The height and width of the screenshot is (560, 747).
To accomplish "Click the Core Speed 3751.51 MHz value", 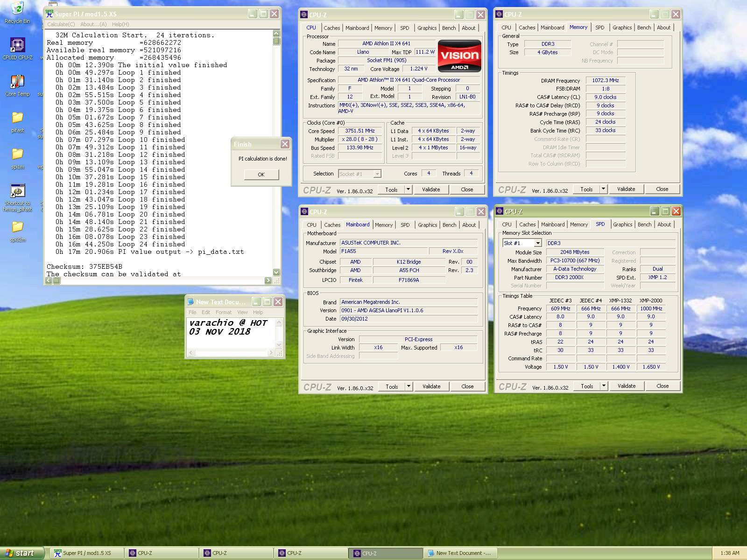I will [360, 131].
